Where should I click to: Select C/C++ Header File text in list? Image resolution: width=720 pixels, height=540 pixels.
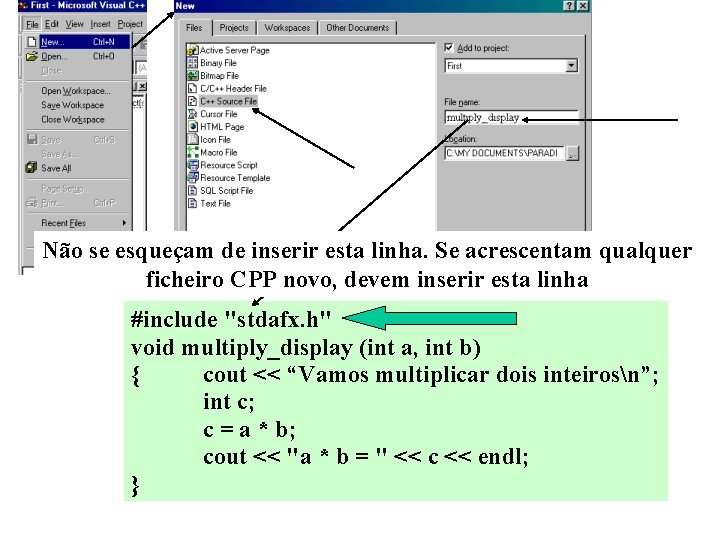(233, 89)
